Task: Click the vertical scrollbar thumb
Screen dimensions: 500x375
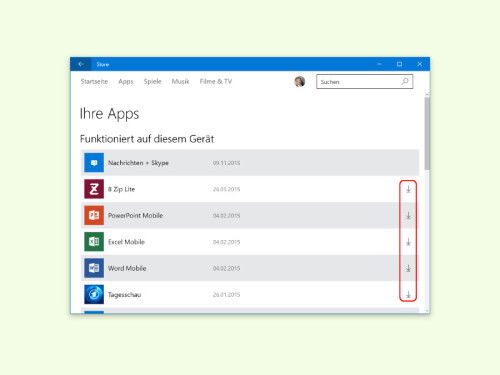Action: tap(427, 133)
